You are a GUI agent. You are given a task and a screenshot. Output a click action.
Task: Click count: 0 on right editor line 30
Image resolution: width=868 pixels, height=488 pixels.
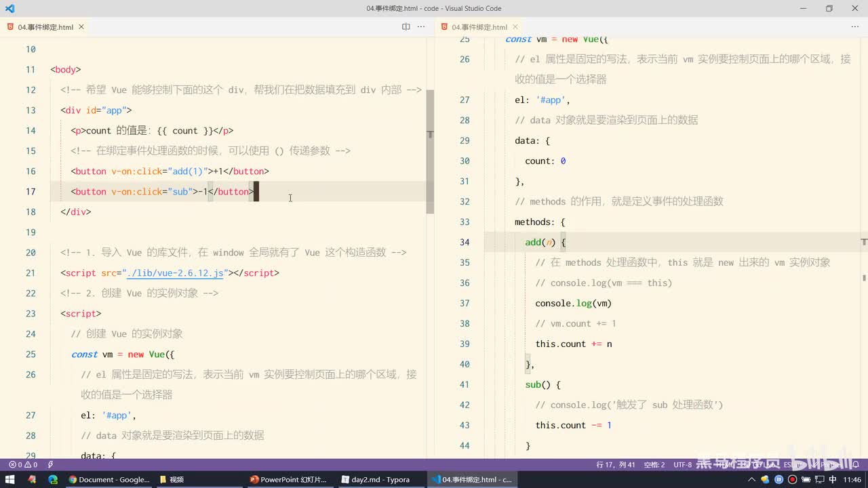tap(545, 161)
